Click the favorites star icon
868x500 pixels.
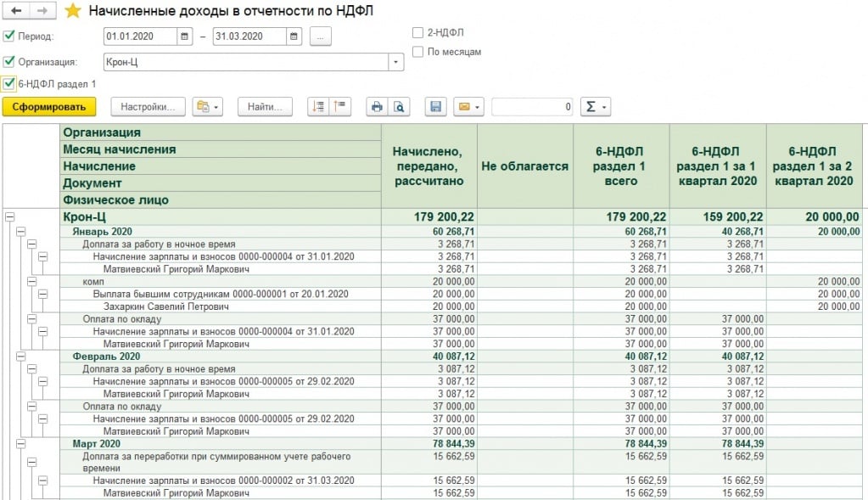pyautogui.click(x=74, y=11)
